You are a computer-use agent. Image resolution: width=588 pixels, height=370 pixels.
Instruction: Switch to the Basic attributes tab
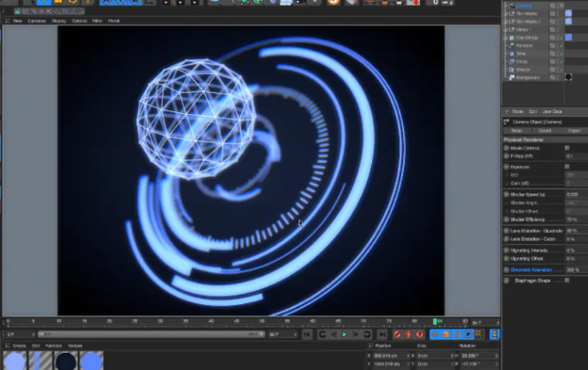[x=516, y=130]
